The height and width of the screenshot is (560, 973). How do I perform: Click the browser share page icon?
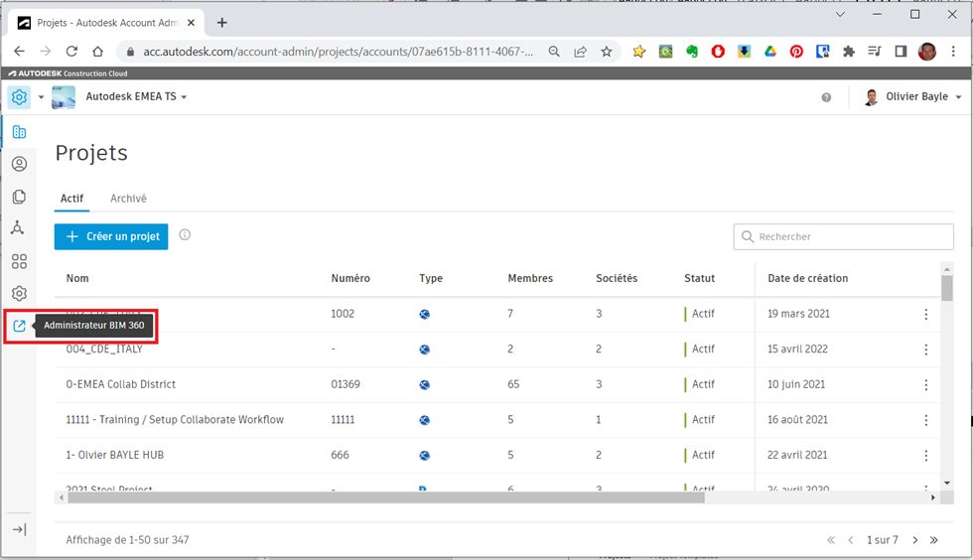(x=580, y=52)
